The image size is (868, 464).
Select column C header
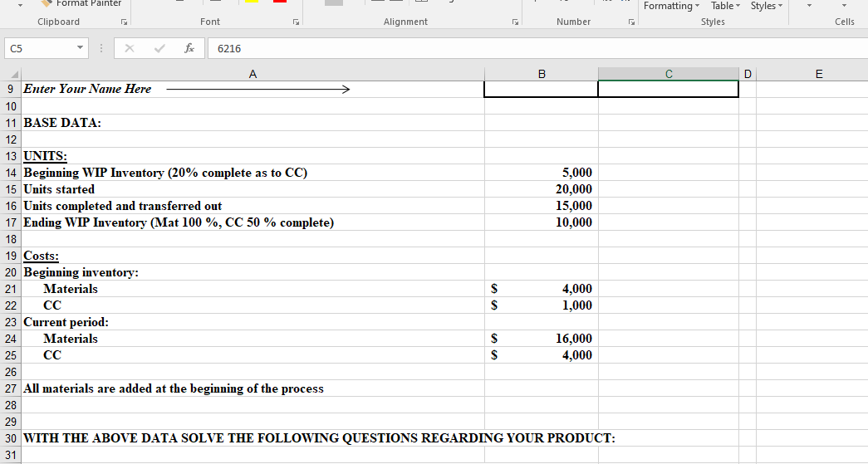tap(668, 74)
